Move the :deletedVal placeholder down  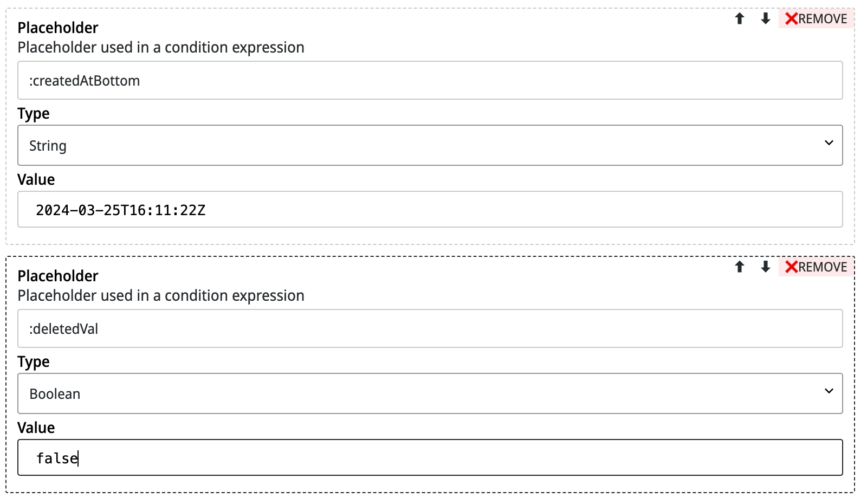coord(765,267)
